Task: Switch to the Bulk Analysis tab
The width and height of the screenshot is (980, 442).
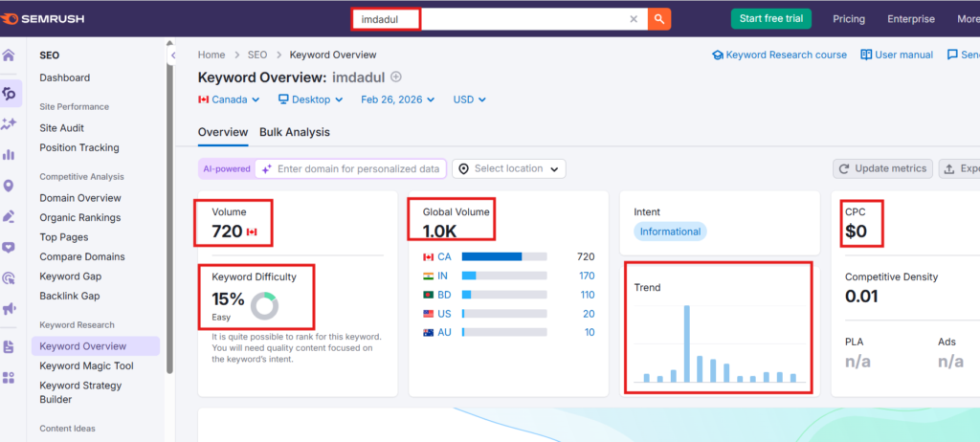Action: [294, 132]
